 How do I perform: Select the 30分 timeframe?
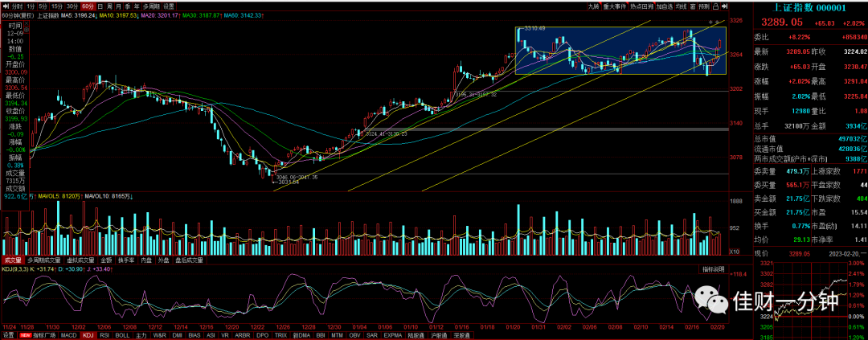pyautogui.click(x=72, y=6)
